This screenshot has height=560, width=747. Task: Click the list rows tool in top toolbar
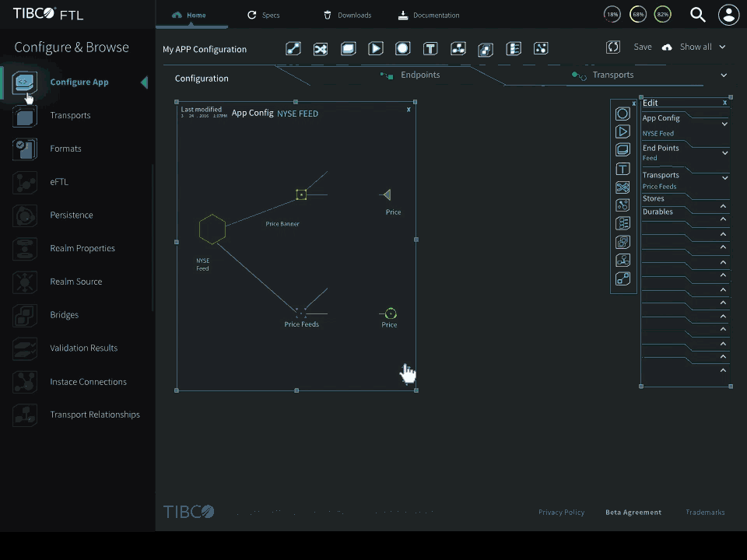tap(514, 48)
